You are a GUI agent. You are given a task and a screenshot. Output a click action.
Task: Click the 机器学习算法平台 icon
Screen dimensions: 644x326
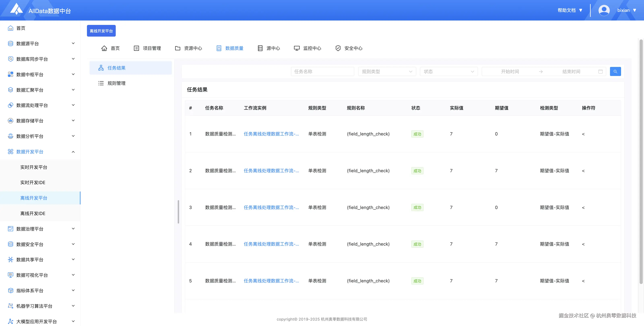[x=10, y=306]
